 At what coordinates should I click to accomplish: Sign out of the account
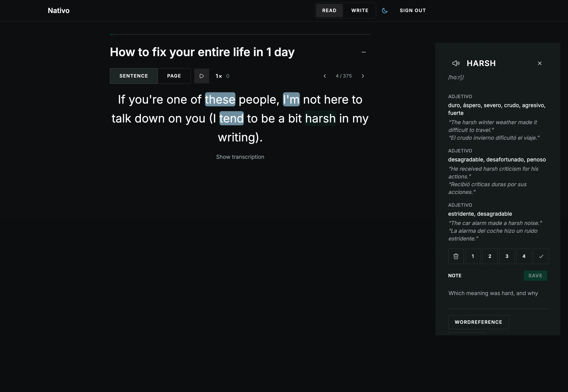pos(413,11)
